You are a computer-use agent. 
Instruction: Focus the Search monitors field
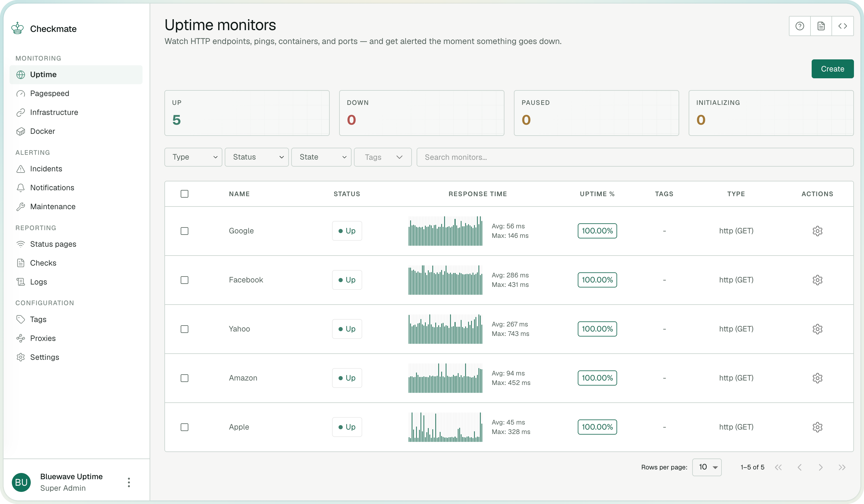pyautogui.click(x=635, y=157)
